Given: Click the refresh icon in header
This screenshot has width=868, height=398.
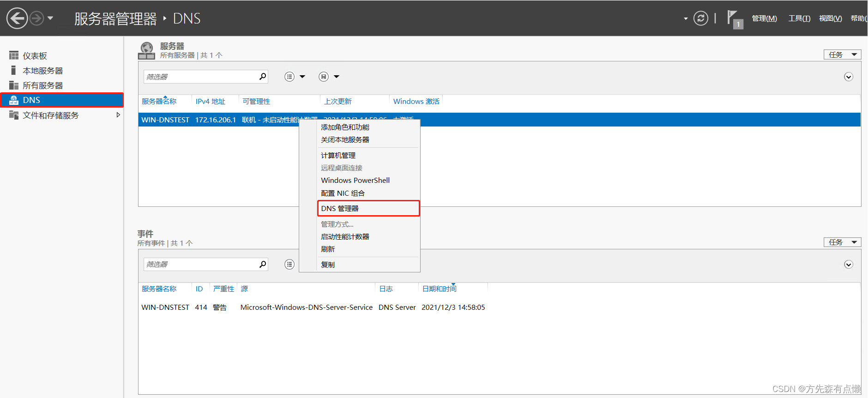Looking at the screenshot, I should click(x=700, y=18).
